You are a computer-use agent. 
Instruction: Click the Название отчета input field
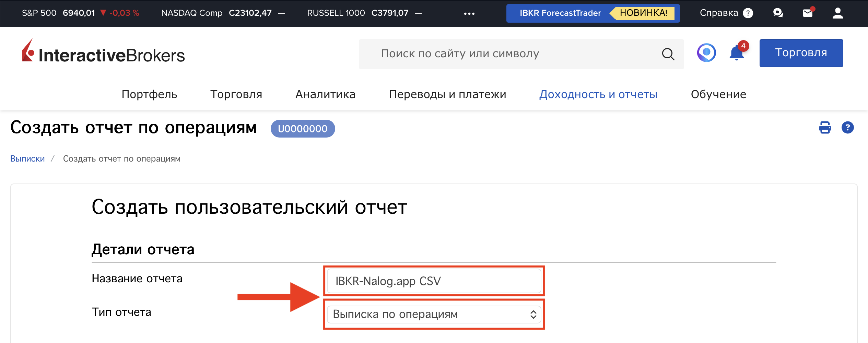pyautogui.click(x=434, y=281)
